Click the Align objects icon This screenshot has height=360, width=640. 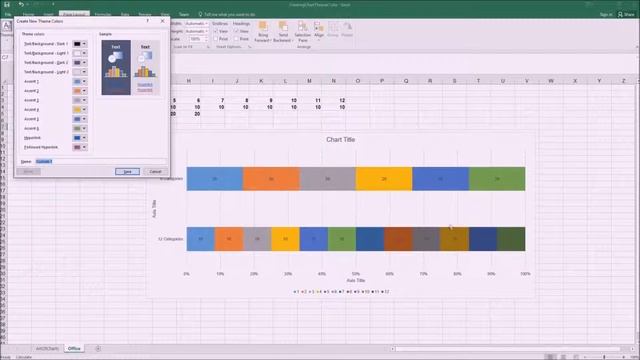(319, 27)
